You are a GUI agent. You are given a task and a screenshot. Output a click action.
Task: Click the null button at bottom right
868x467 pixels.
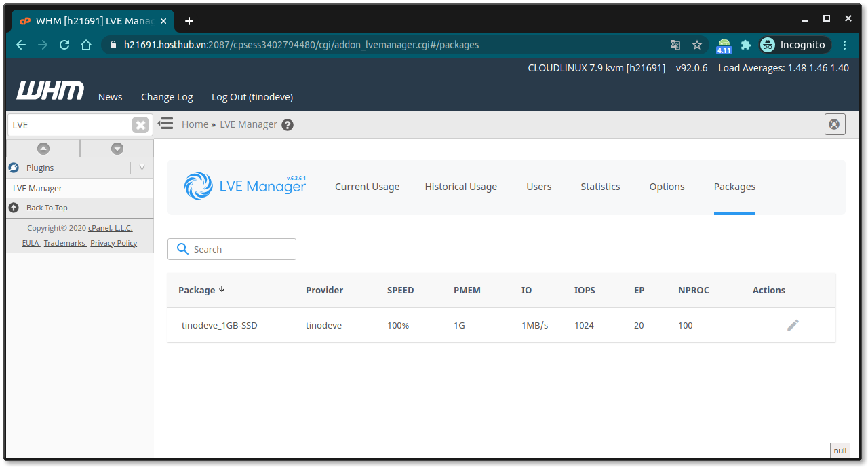[x=840, y=451]
